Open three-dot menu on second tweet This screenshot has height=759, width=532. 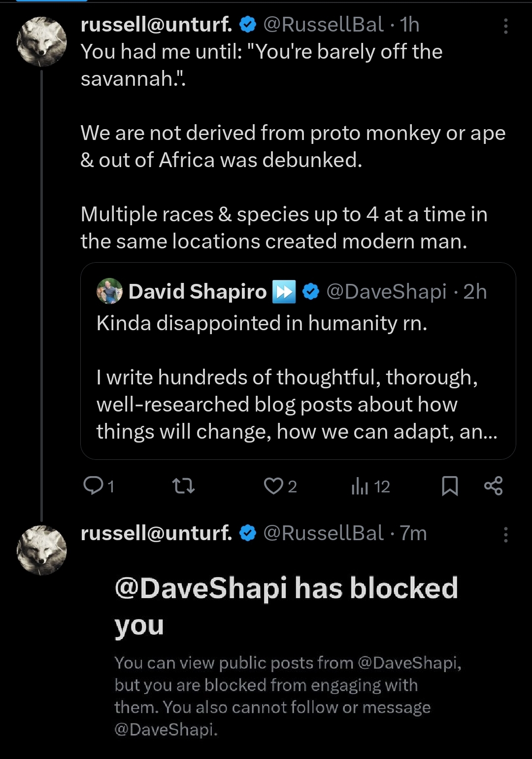coord(505,535)
